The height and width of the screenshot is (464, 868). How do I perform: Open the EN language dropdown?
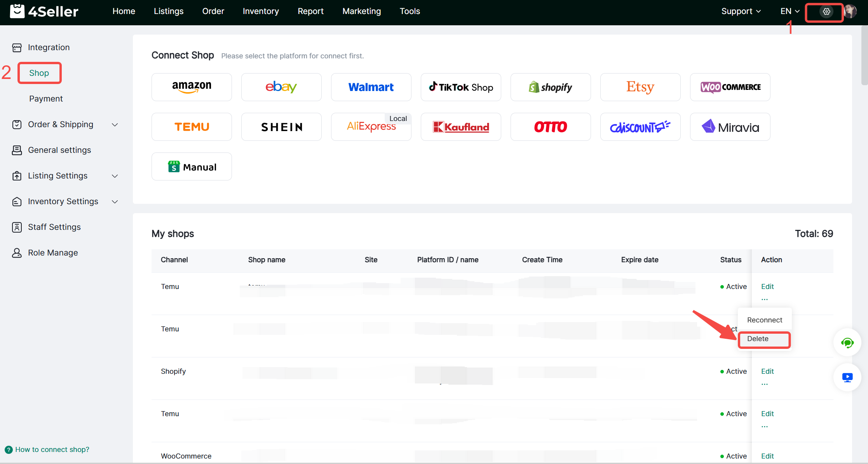click(x=790, y=11)
